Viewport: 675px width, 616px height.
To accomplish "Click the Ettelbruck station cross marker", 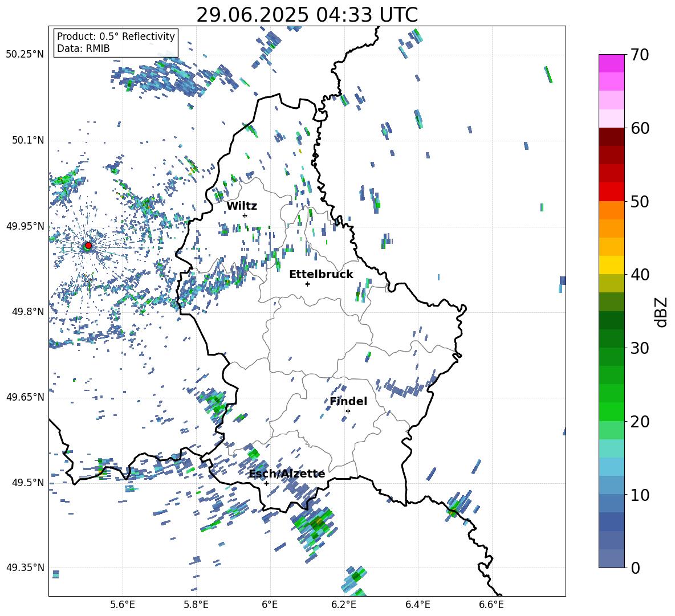I will tap(307, 284).
